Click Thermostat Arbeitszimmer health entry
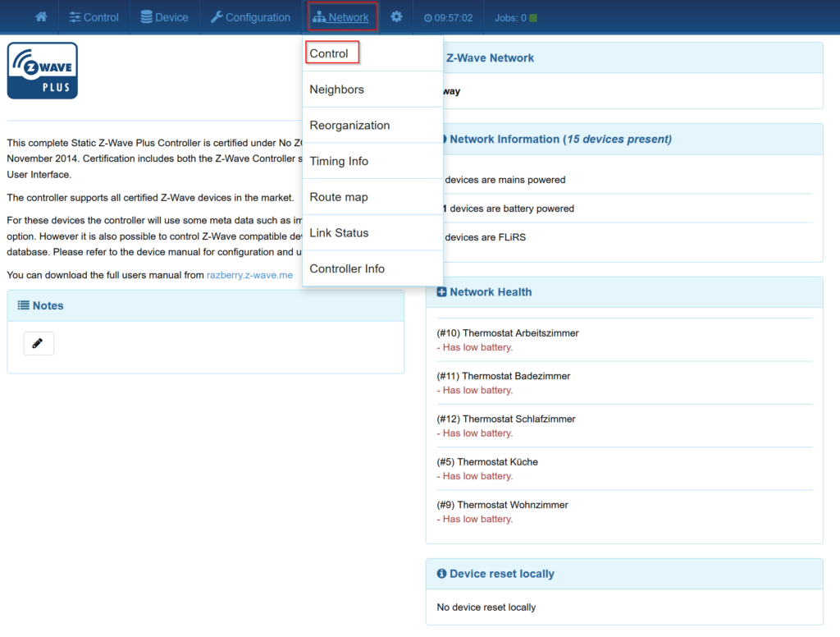The image size is (840, 637). click(x=508, y=333)
